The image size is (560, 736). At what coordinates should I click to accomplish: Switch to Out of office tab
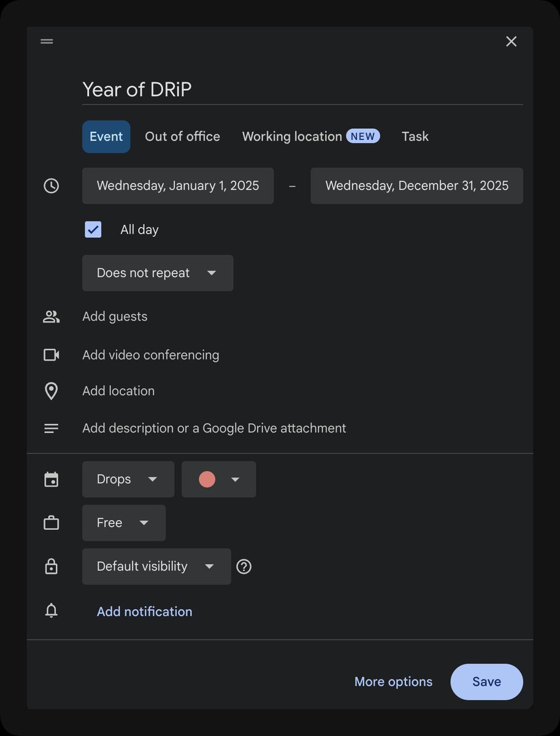(x=182, y=136)
